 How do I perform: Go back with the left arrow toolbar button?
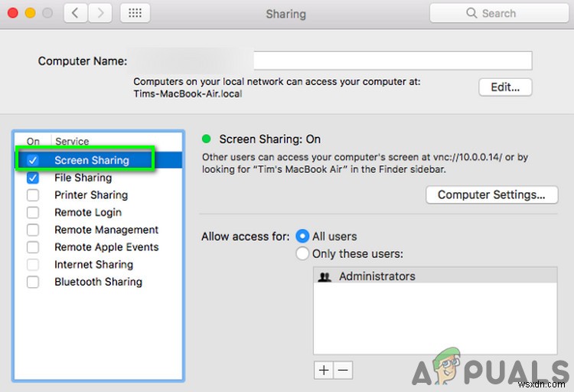click(x=76, y=13)
